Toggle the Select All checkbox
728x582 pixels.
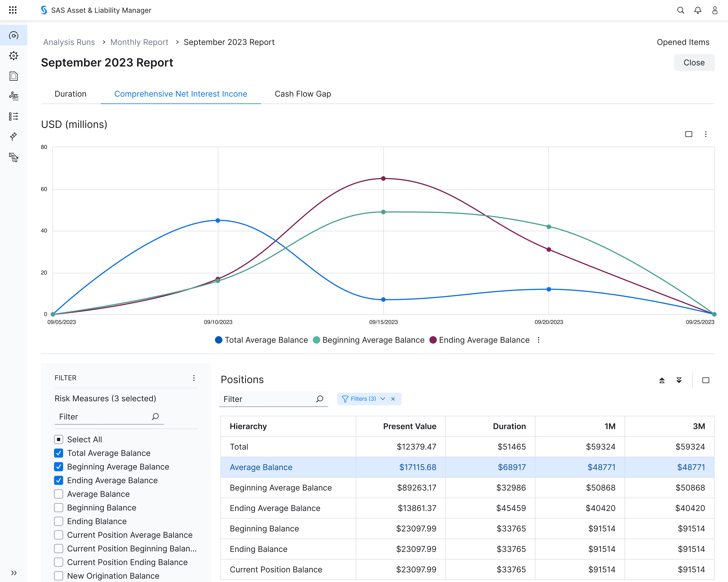59,439
